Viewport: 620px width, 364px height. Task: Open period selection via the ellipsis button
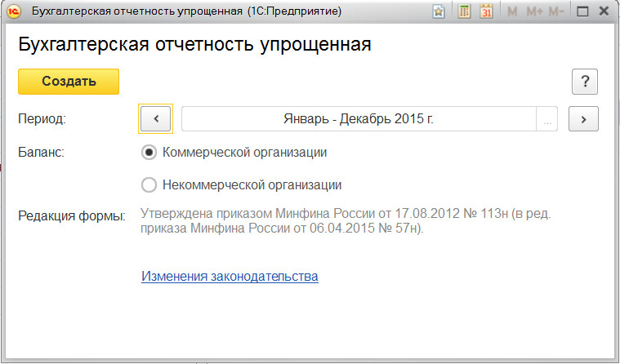[547, 118]
